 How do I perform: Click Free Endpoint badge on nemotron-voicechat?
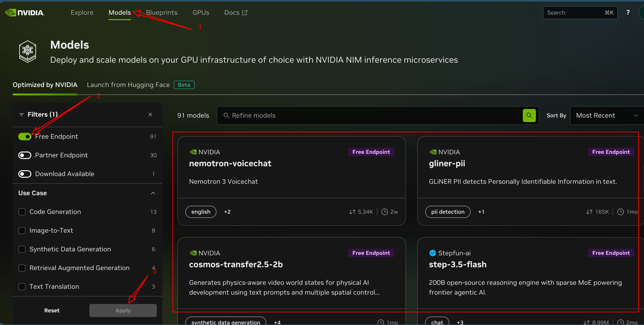tap(371, 152)
